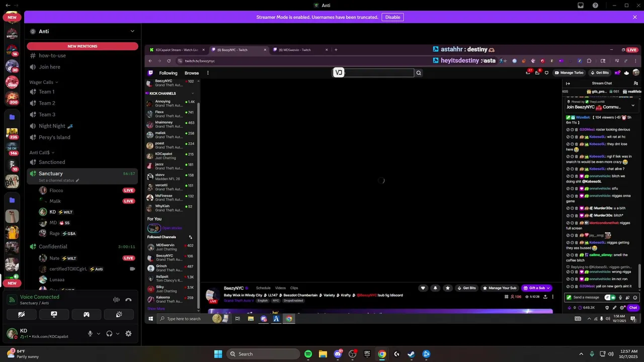Image resolution: width=644 pixels, height=362 pixels.
Task: Open Manage Turbo button
Action: coord(569,73)
